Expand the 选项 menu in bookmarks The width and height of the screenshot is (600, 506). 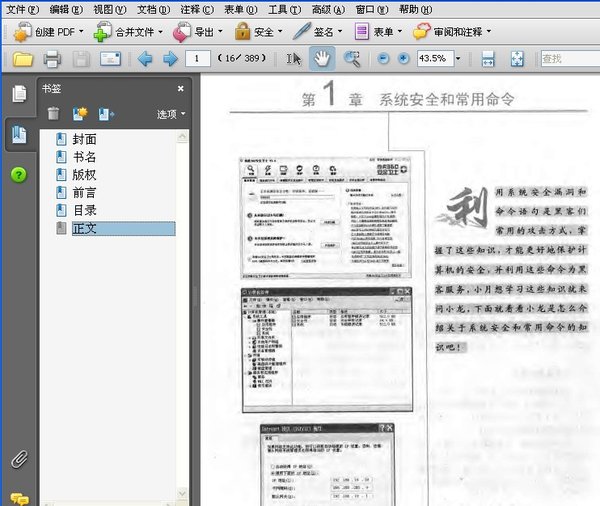pos(171,114)
